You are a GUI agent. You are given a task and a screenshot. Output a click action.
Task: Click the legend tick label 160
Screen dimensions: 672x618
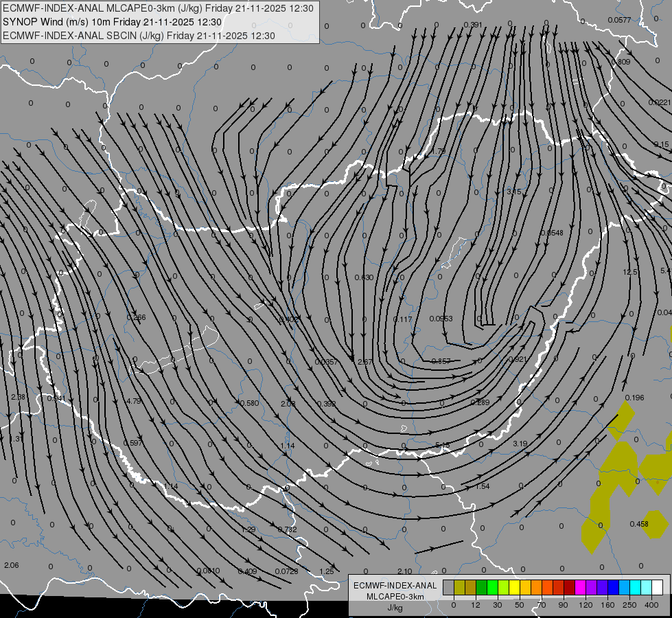click(x=607, y=605)
